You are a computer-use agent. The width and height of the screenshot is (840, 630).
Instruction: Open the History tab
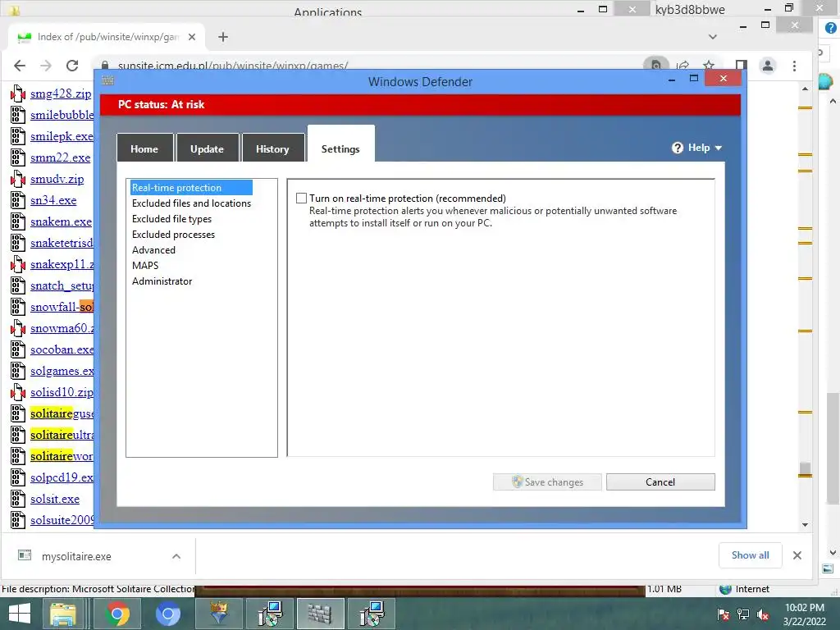(272, 148)
